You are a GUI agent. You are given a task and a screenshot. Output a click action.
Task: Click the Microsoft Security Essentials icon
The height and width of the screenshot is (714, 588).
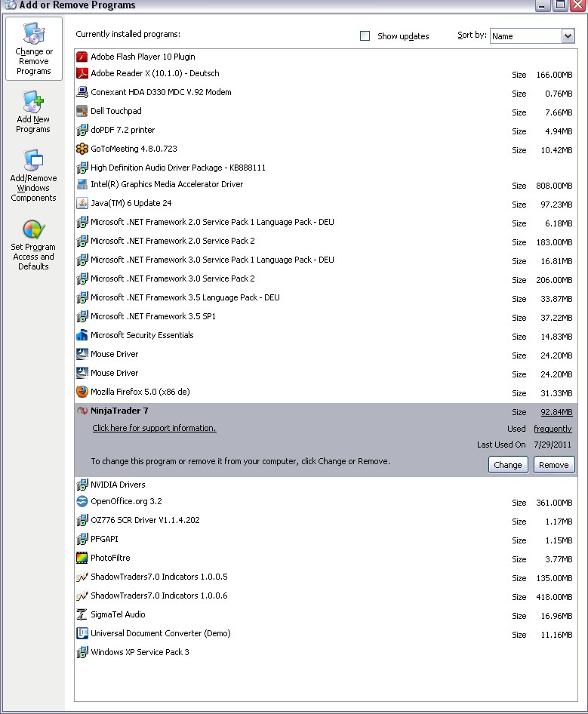82,335
